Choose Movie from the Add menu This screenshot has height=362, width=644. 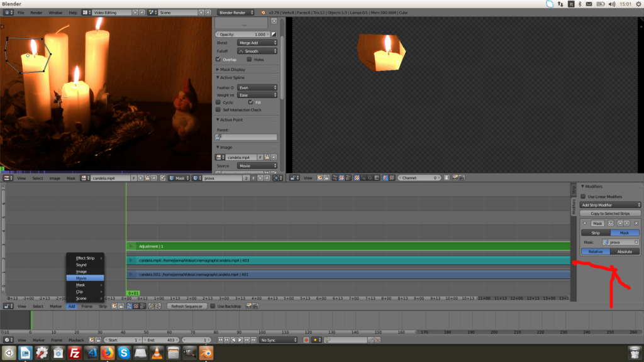(x=85, y=278)
